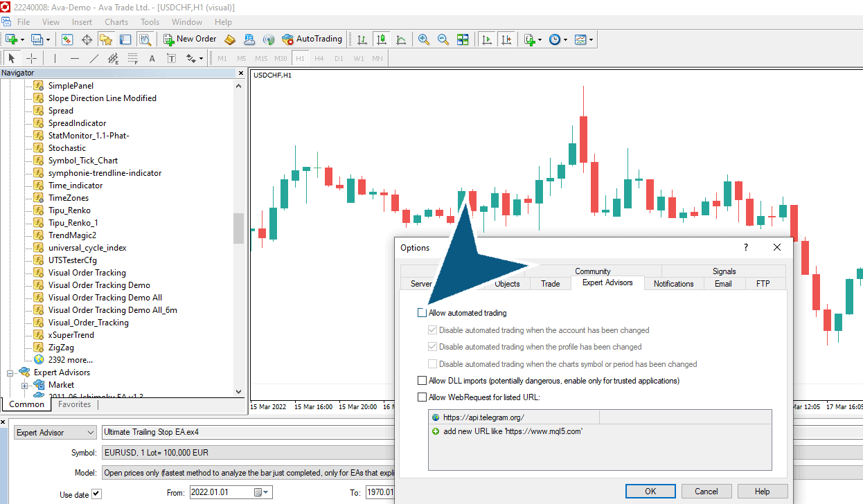Enable Allow automated trading checkbox
Image resolution: width=863 pixels, height=504 pixels.
(x=422, y=313)
